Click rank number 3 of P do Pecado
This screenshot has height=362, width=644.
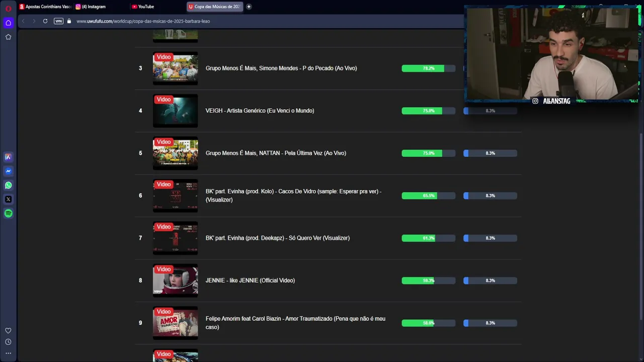coord(140,68)
